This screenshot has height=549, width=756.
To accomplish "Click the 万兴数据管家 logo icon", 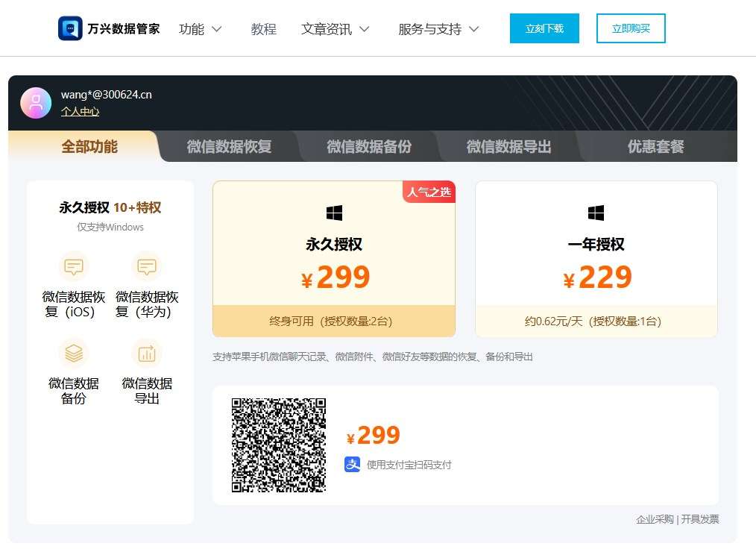I will coord(70,28).
